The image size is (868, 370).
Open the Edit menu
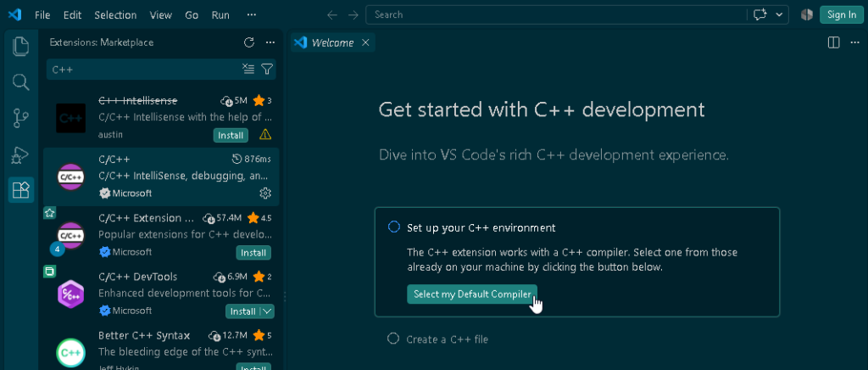click(72, 15)
